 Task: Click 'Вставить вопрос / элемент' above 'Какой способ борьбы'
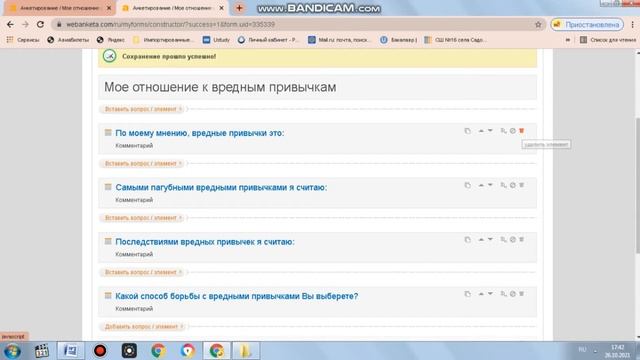(142, 272)
